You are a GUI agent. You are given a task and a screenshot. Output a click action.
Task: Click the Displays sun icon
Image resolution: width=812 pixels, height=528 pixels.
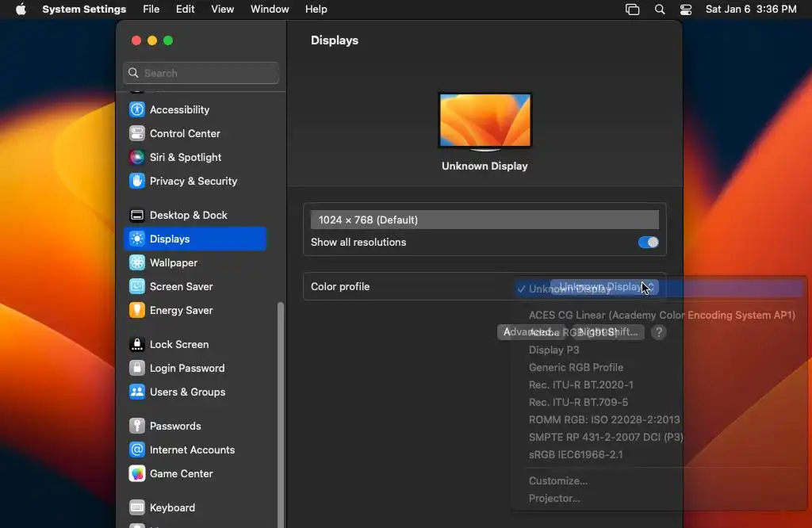[x=136, y=239]
